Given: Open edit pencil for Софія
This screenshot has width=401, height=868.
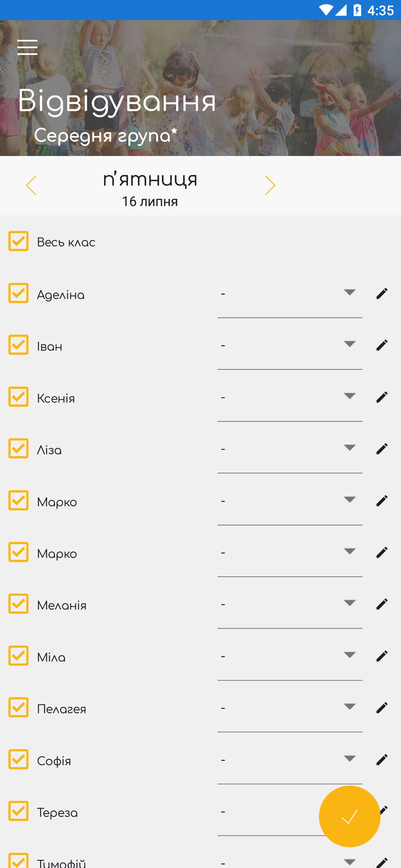Looking at the screenshot, I should tap(382, 759).
